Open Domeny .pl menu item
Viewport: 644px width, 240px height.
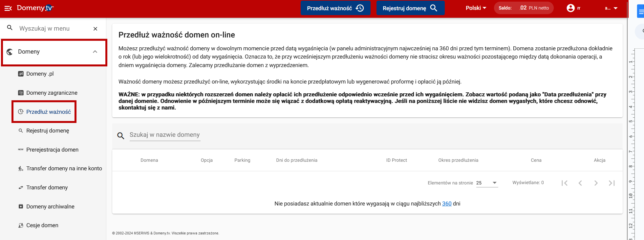40,74
